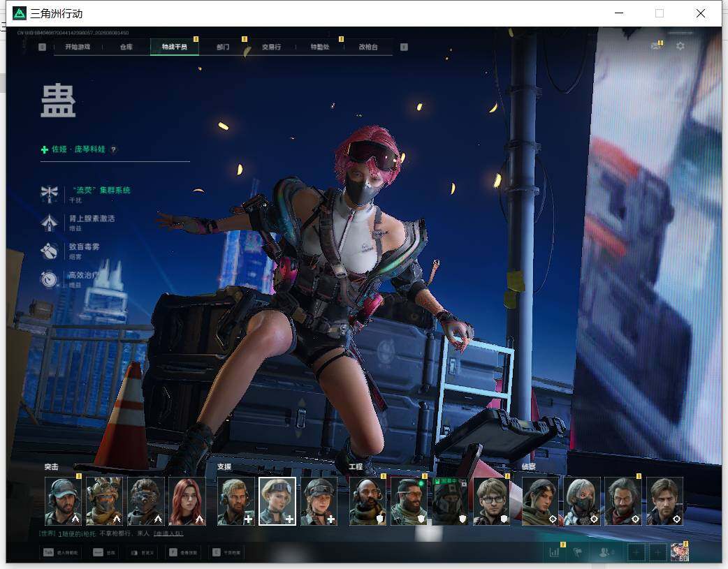Click the 支援 class label
728x569 pixels.
(224, 467)
